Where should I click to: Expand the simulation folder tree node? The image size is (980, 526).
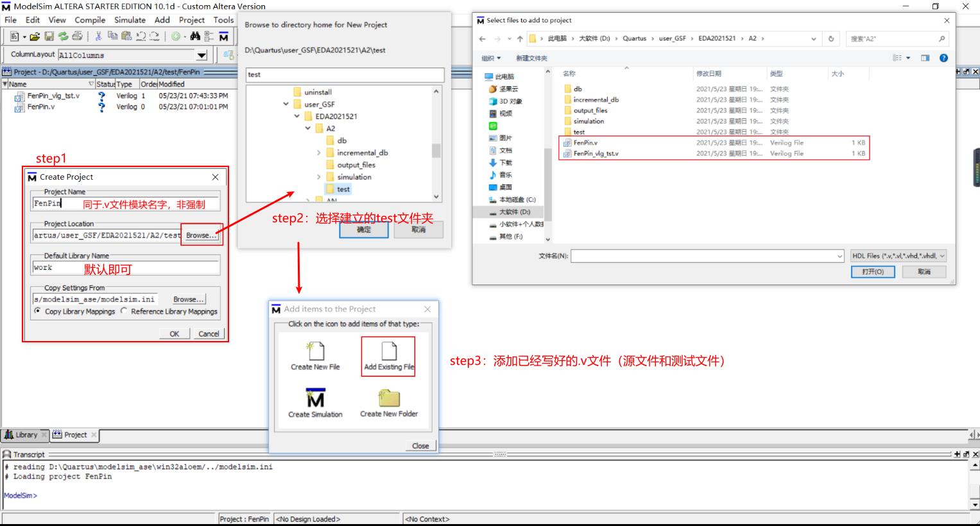click(x=319, y=177)
